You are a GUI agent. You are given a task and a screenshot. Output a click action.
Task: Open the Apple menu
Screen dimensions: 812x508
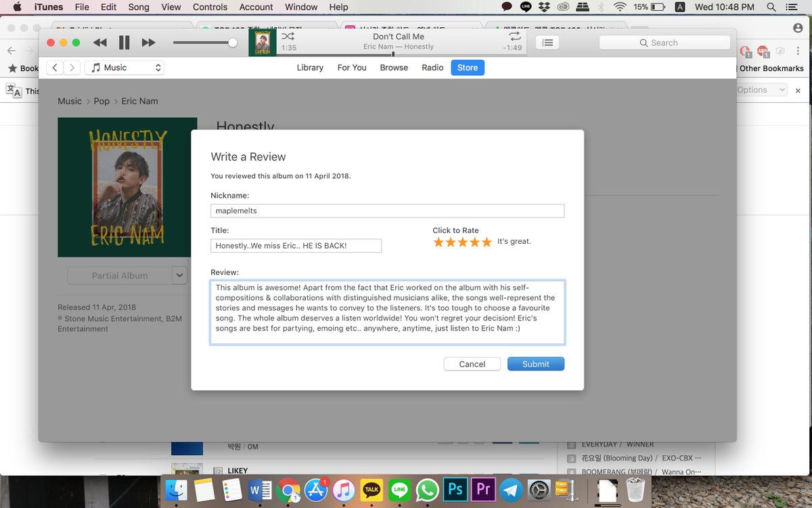click(x=17, y=7)
